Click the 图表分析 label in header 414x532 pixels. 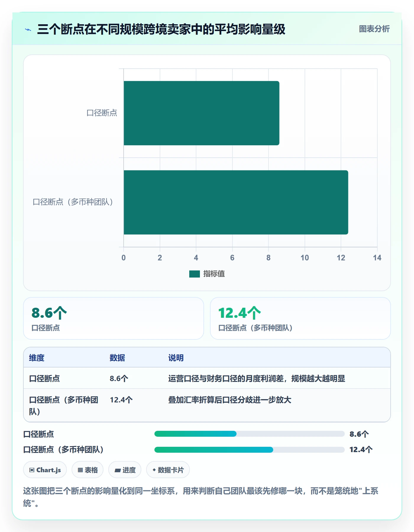click(x=374, y=29)
